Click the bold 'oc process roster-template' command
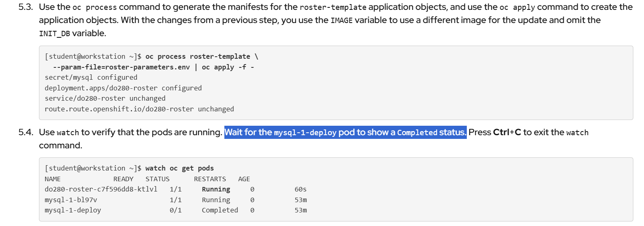644x226 pixels. coord(198,57)
